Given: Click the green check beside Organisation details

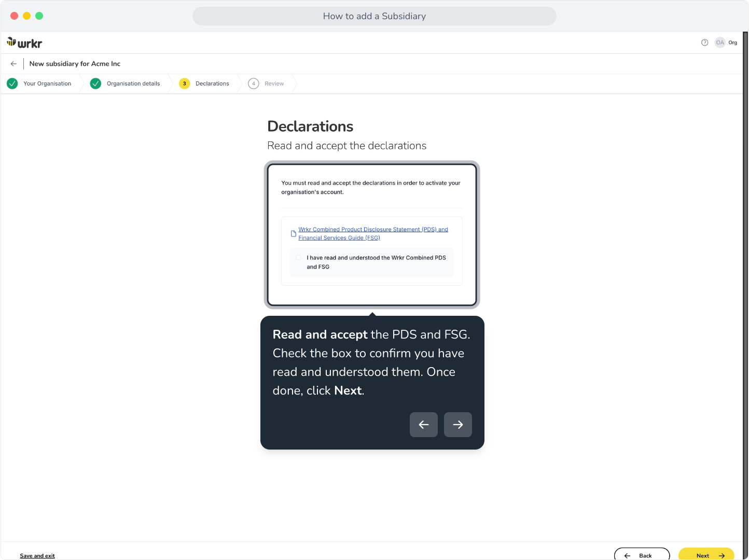Looking at the screenshot, I should pyautogui.click(x=95, y=83).
